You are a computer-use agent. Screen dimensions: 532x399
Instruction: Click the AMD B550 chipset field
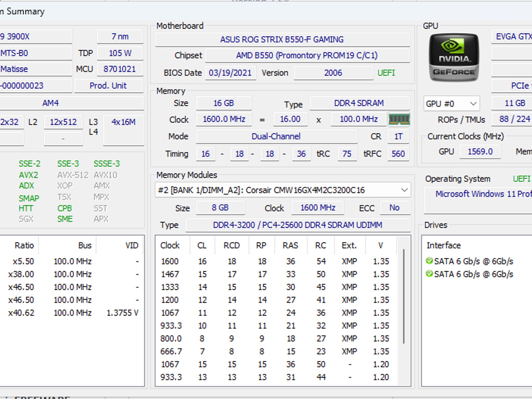pos(307,55)
